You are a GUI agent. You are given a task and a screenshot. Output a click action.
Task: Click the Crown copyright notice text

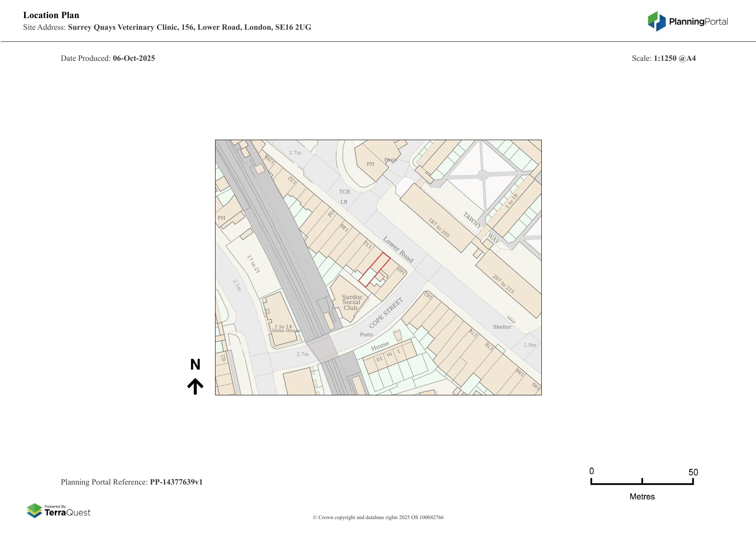[x=378, y=517]
